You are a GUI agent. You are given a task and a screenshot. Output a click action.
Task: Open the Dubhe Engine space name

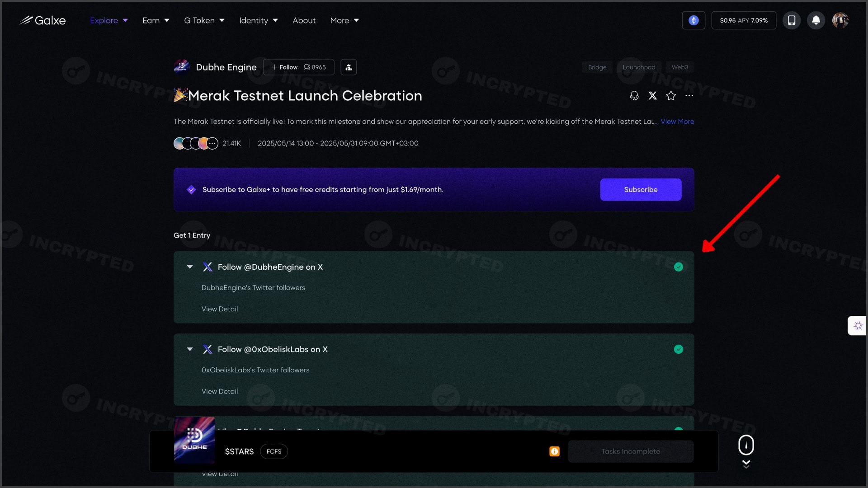pos(226,67)
